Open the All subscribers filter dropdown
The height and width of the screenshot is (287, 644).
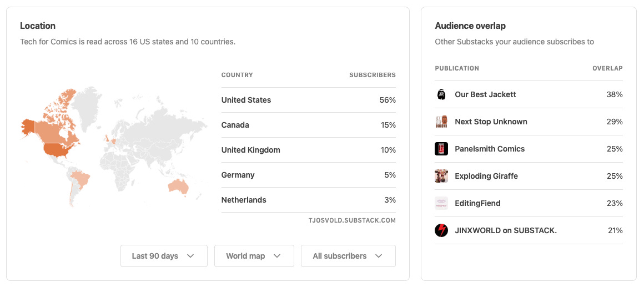[348, 256]
